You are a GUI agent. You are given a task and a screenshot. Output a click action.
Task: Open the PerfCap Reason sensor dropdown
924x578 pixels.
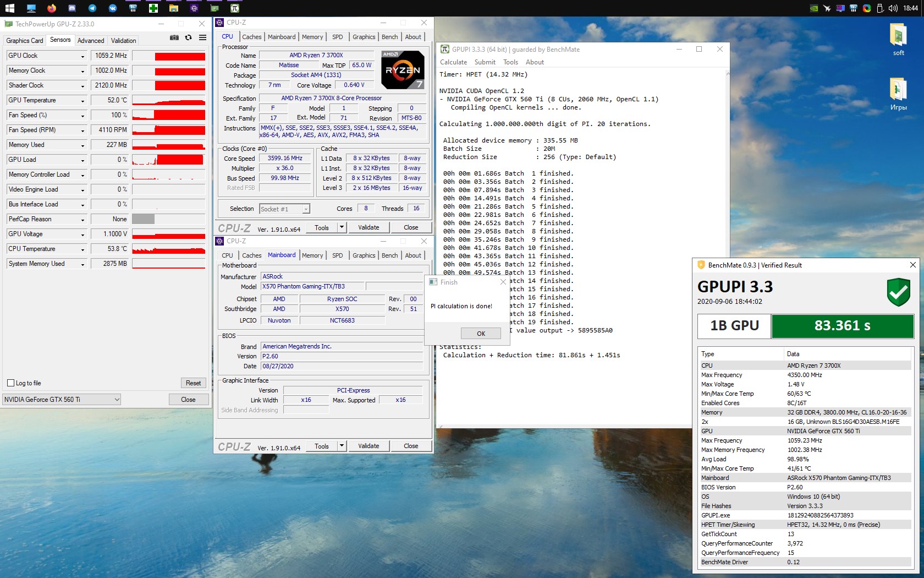point(82,220)
